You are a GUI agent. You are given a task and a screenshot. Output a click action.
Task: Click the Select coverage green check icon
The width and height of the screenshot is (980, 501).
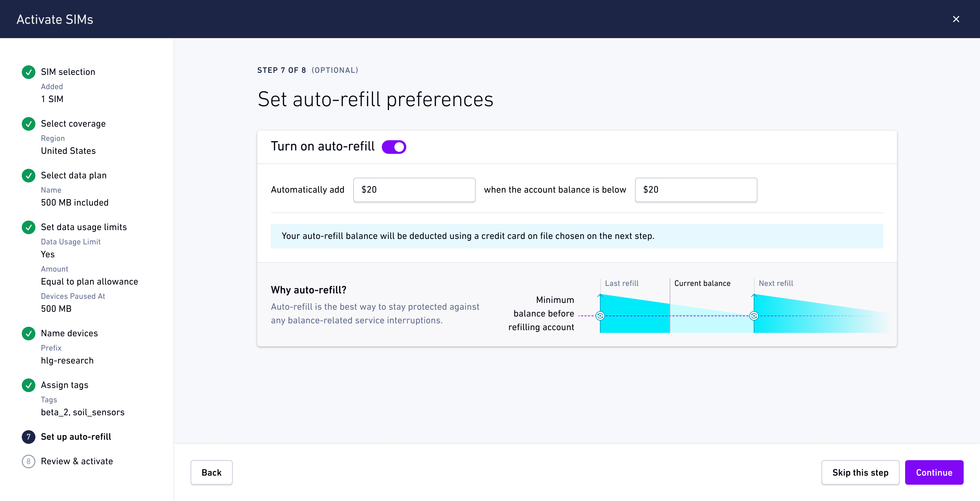[x=29, y=124]
